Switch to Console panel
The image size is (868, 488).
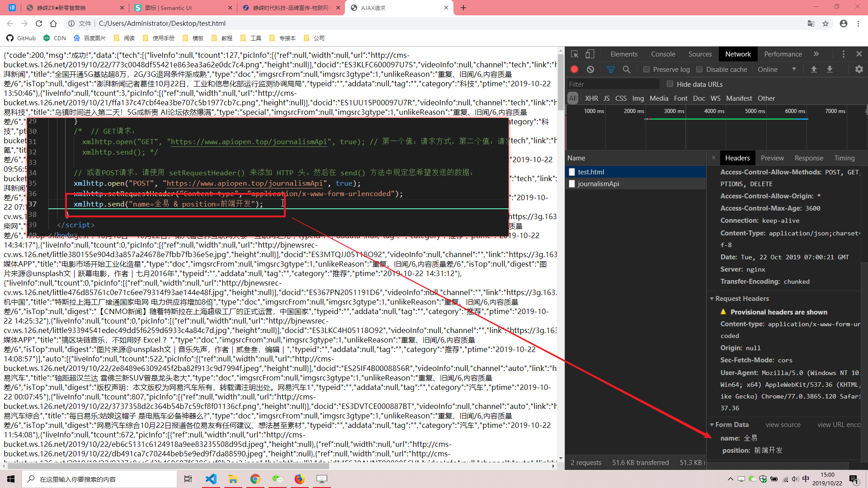tap(663, 54)
